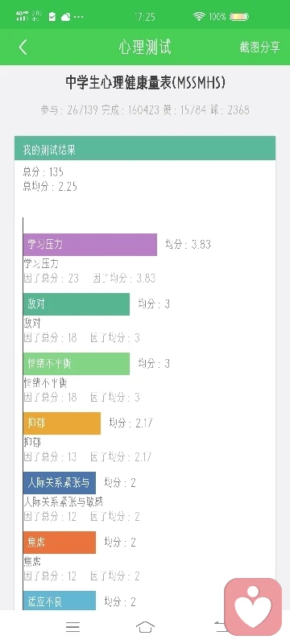Open the pink heart floating icon
This screenshot has height=644, width=290.
tap(253, 607)
